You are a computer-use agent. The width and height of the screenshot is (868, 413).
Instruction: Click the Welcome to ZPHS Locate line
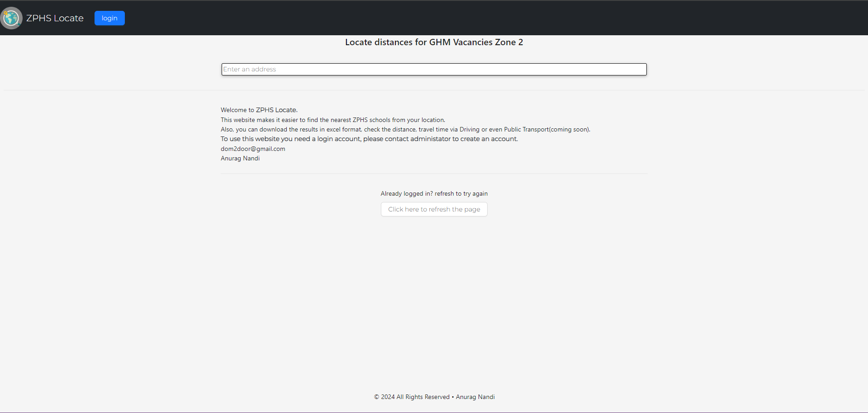point(259,110)
